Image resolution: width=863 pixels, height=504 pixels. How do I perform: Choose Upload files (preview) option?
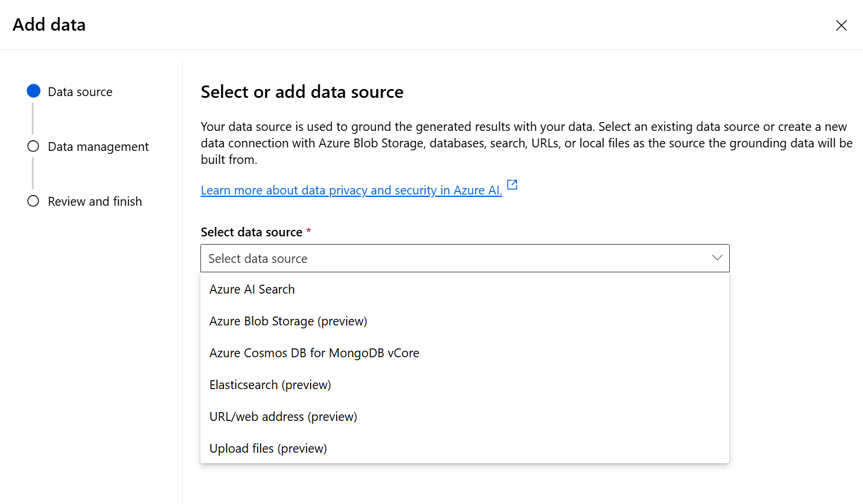point(465,449)
